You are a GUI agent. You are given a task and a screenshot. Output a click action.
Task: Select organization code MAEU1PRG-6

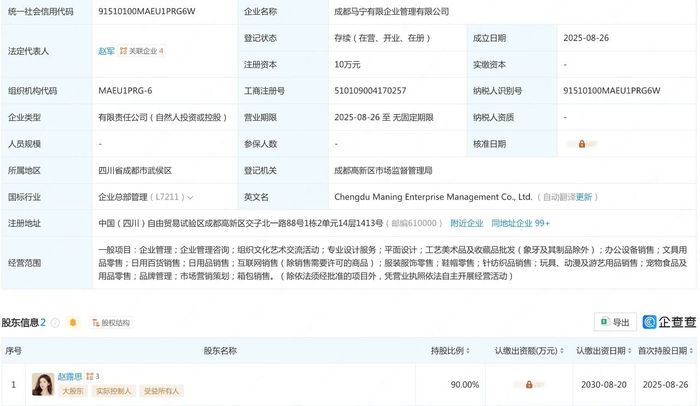click(125, 91)
